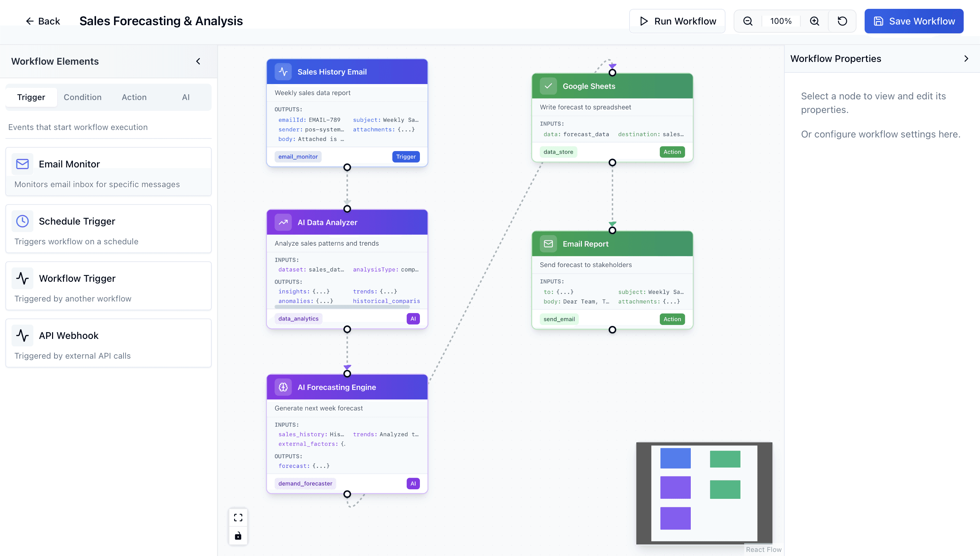Open the AI elements tab
The image size is (980, 556).
pyautogui.click(x=185, y=97)
